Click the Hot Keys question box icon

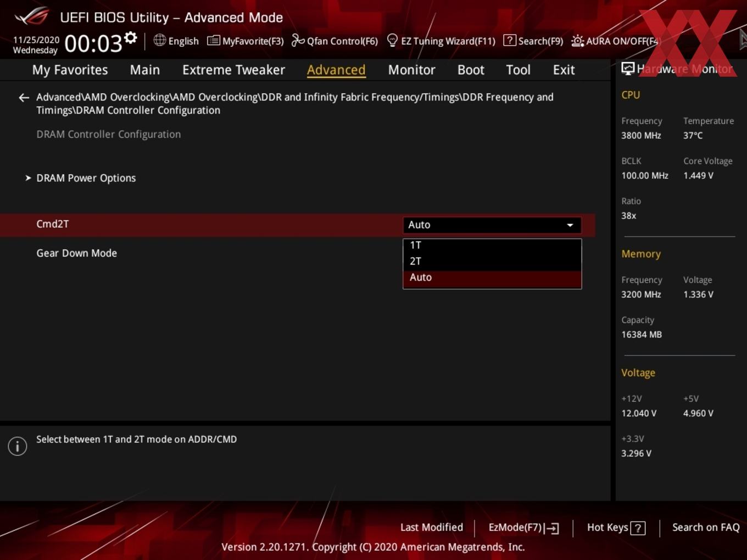click(638, 528)
